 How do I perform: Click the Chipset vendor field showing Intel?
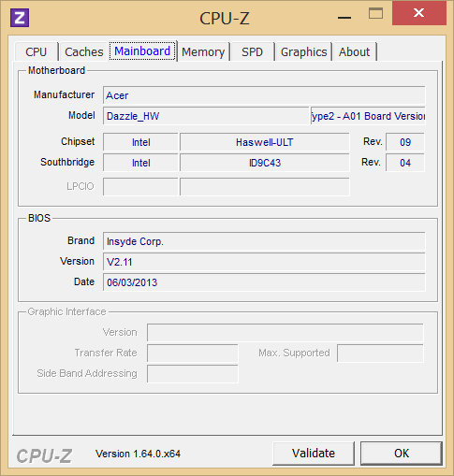click(140, 142)
